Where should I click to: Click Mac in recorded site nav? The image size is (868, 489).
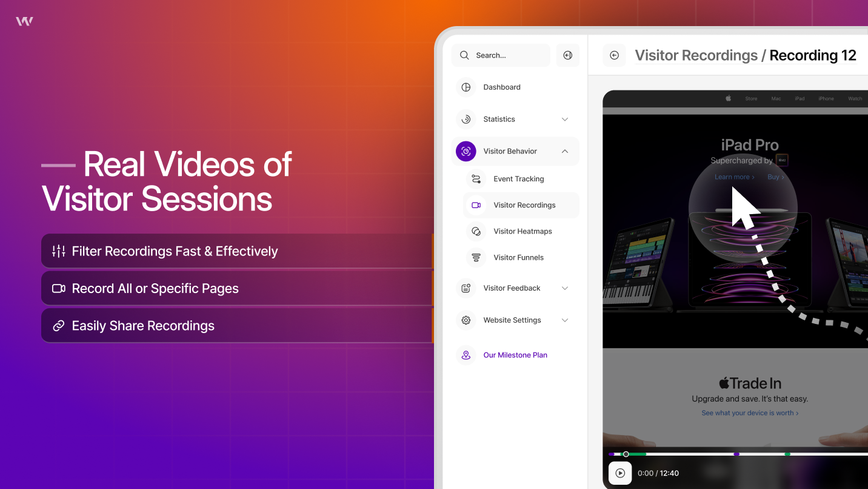[x=776, y=98]
